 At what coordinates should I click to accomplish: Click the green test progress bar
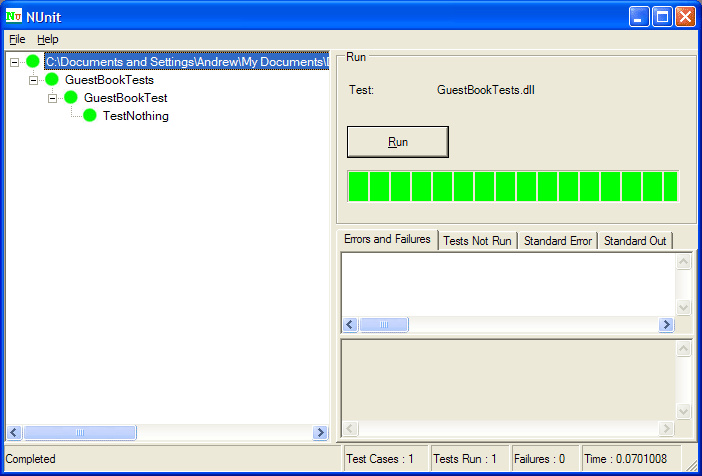[x=513, y=186]
